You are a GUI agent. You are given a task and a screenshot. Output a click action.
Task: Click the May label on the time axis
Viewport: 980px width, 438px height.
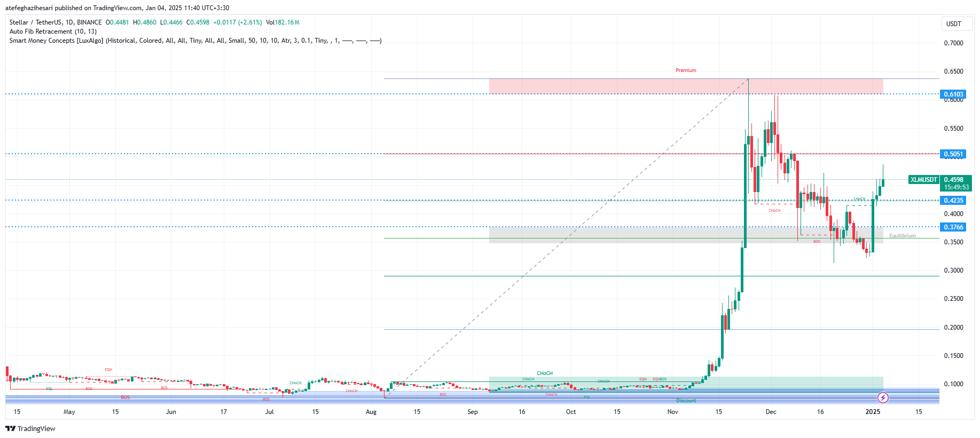69,412
